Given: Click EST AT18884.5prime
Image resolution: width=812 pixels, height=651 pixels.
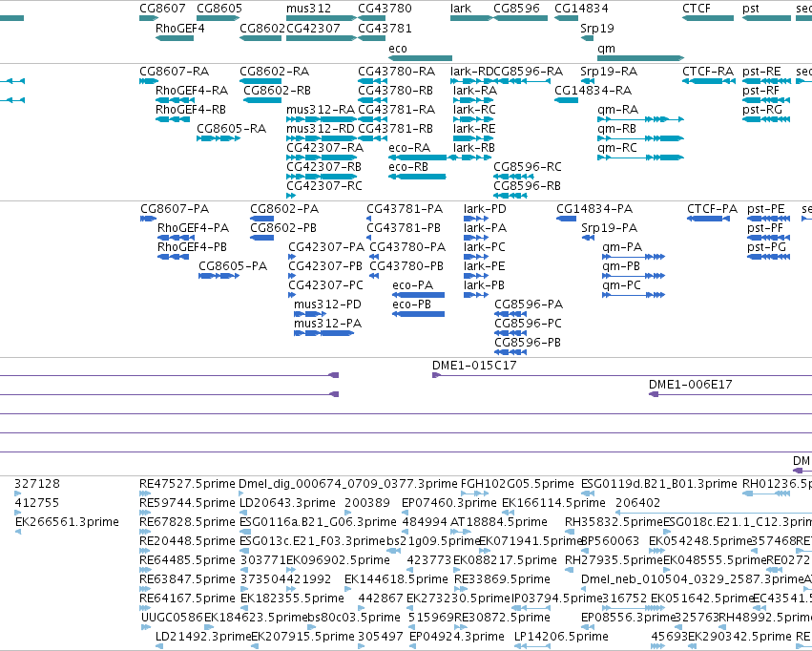Looking at the screenshot, I should coord(499,522).
